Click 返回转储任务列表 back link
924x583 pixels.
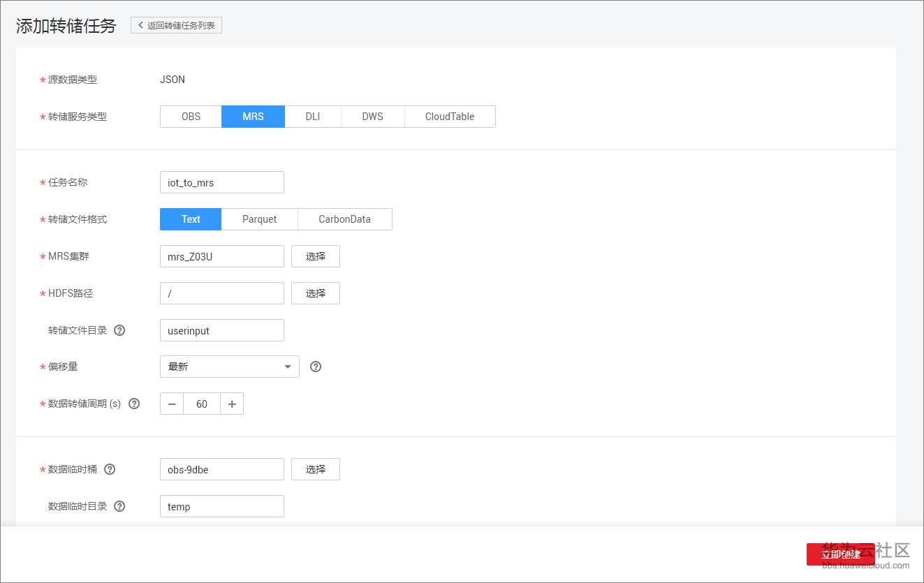point(176,26)
